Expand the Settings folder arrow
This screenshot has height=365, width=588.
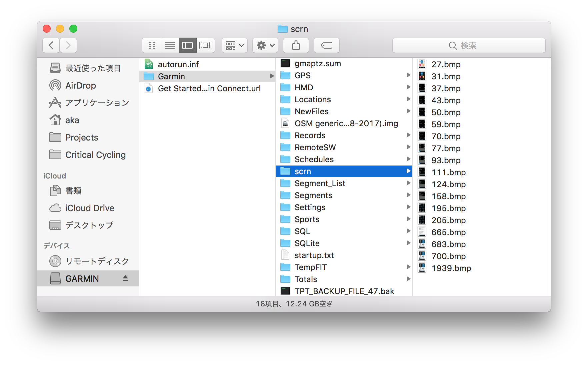(408, 207)
